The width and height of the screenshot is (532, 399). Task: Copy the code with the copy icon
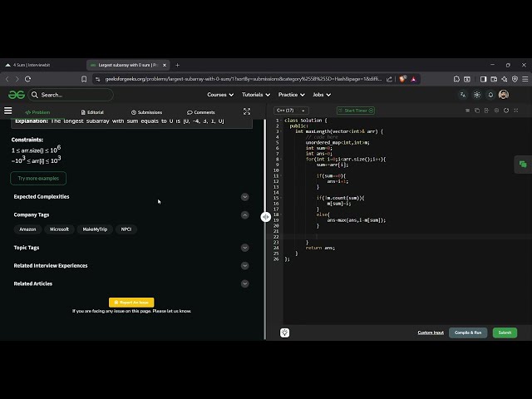click(x=477, y=111)
